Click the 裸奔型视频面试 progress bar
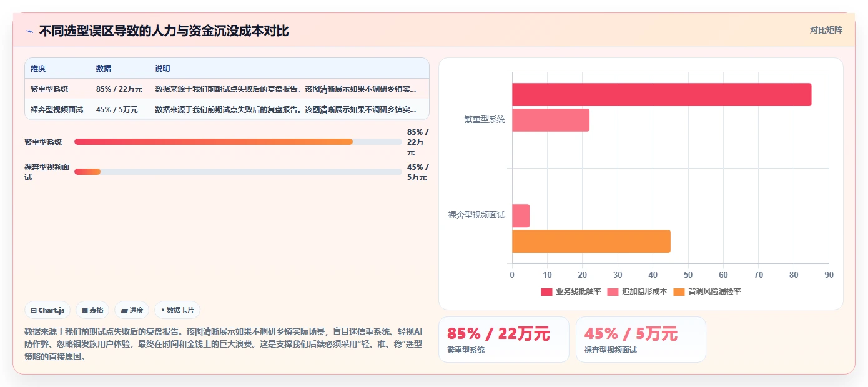 pyautogui.click(x=238, y=172)
